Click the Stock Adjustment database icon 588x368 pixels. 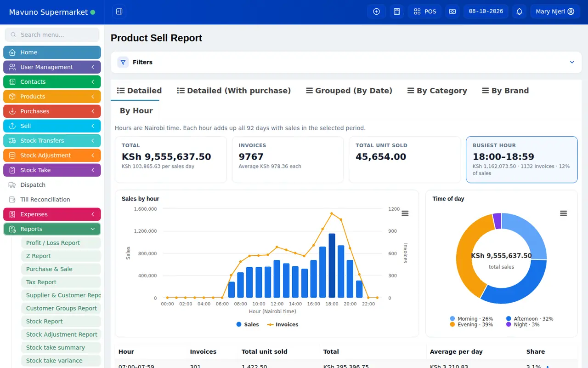[x=12, y=155]
